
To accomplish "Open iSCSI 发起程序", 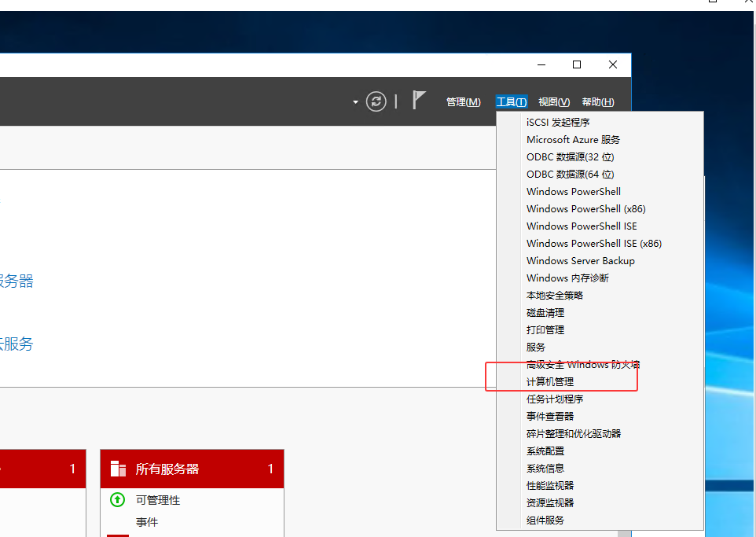I will (558, 123).
